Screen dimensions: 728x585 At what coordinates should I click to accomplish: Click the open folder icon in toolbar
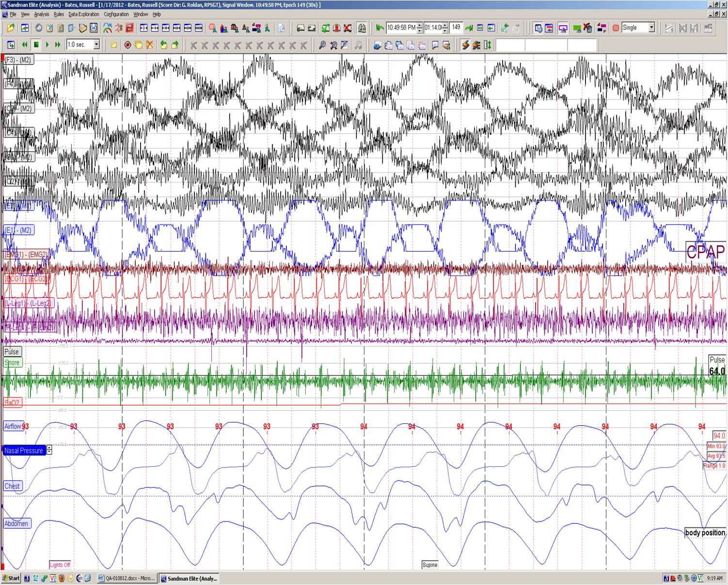10,28
